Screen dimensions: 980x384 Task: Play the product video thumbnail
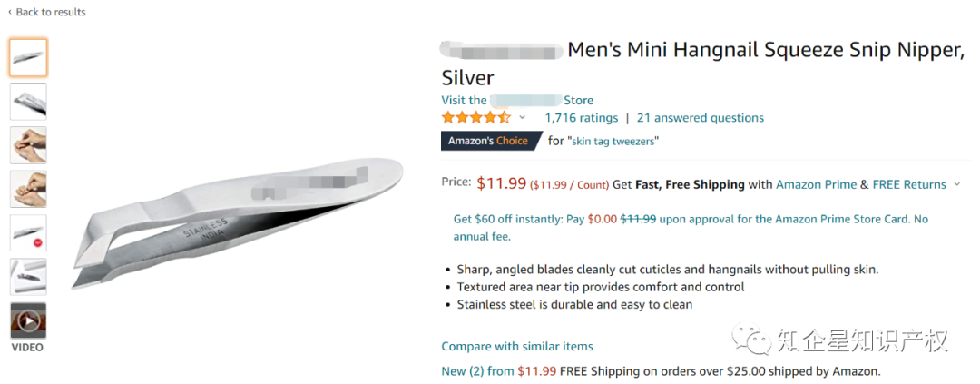tap(28, 320)
